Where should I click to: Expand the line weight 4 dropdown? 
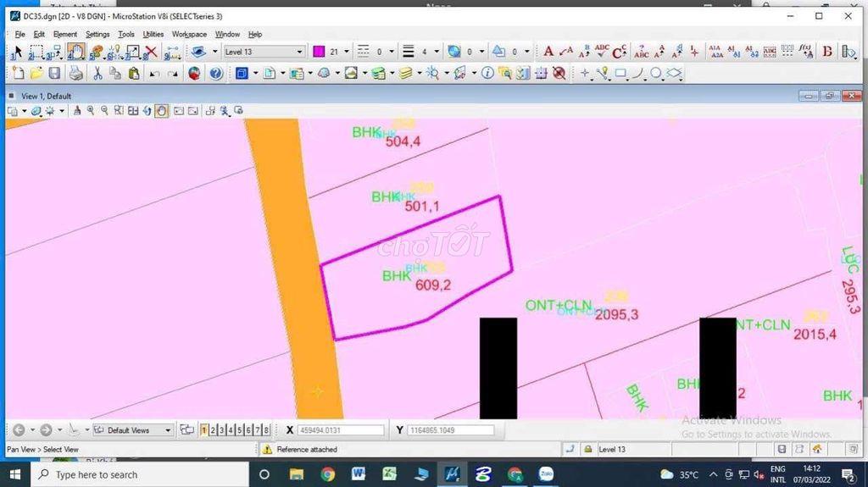pyautogui.click(x=437, y=52)
